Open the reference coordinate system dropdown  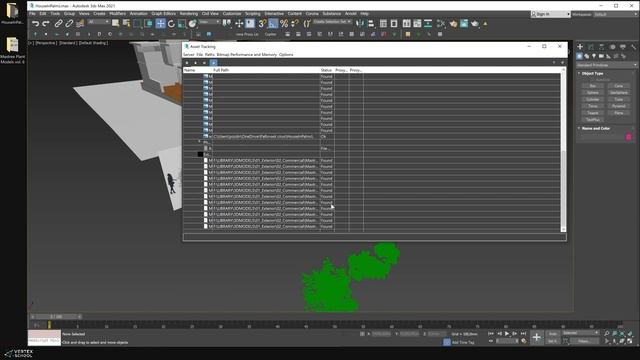pos(209,22)
